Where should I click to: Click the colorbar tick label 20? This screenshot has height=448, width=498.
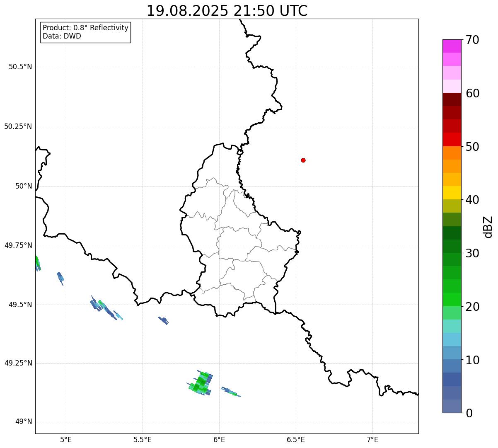tap(472, 307)
